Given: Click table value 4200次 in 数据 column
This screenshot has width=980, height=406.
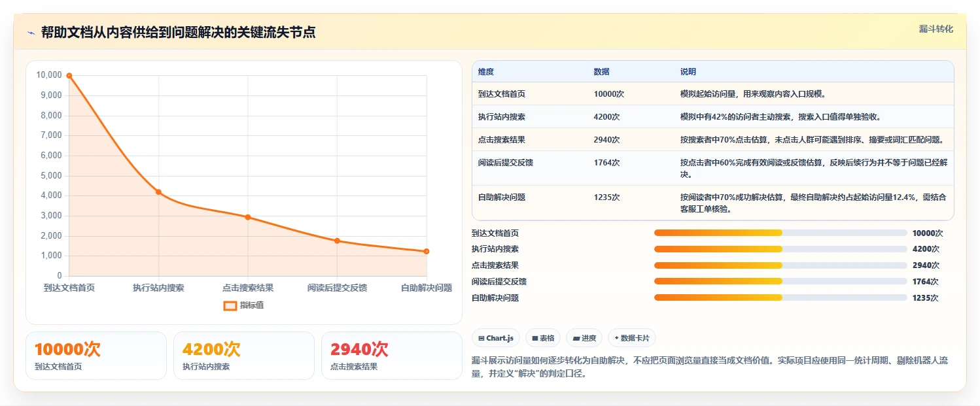Looking at the screenshot, I should point(606,117).
